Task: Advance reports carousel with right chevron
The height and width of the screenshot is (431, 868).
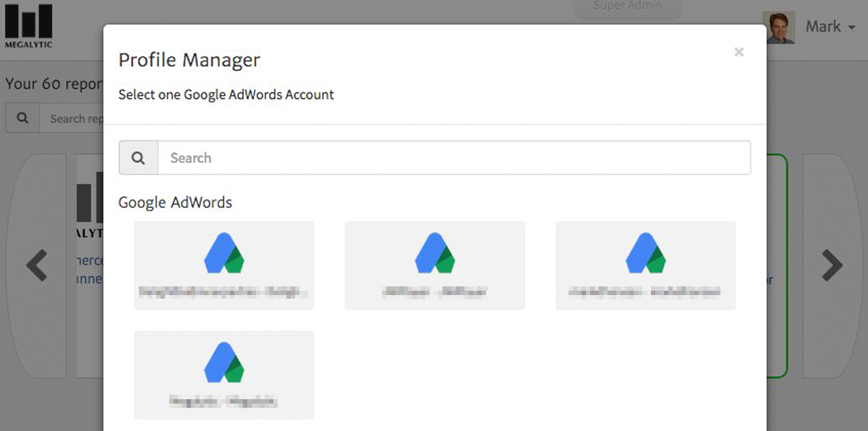Action: [x=833, y=265]
